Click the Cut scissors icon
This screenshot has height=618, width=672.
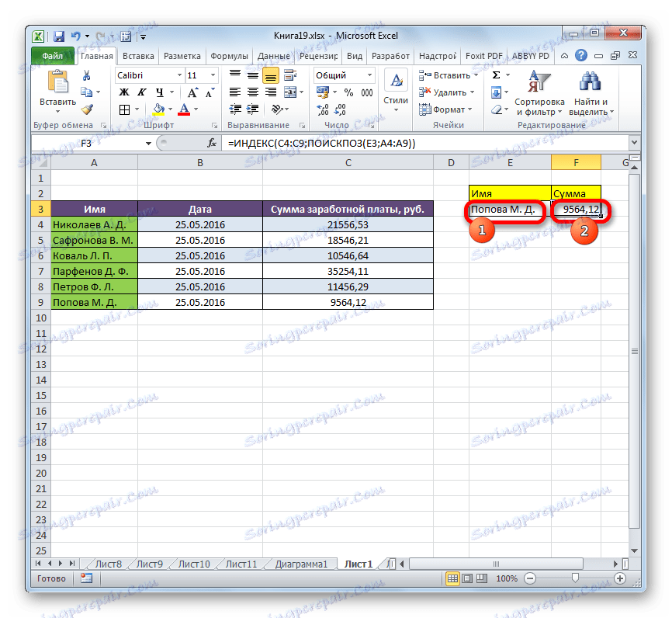pyautogui.click(x=87, y=75)
